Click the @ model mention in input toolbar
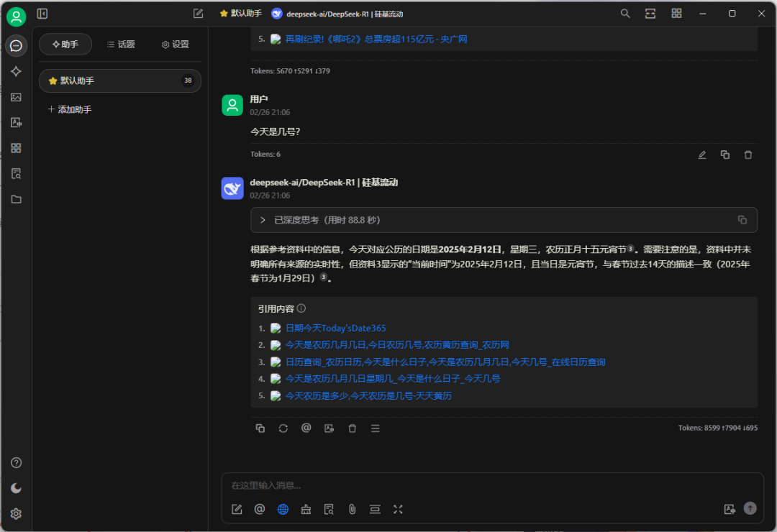 point(260,509)
